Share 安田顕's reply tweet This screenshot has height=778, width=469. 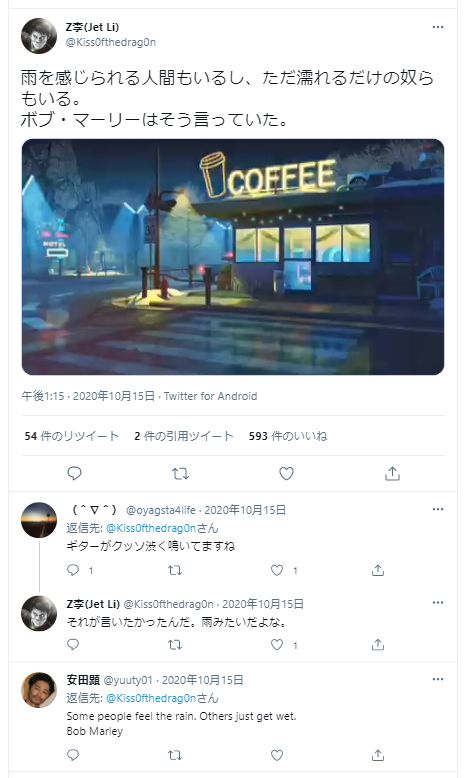(378, 755)
